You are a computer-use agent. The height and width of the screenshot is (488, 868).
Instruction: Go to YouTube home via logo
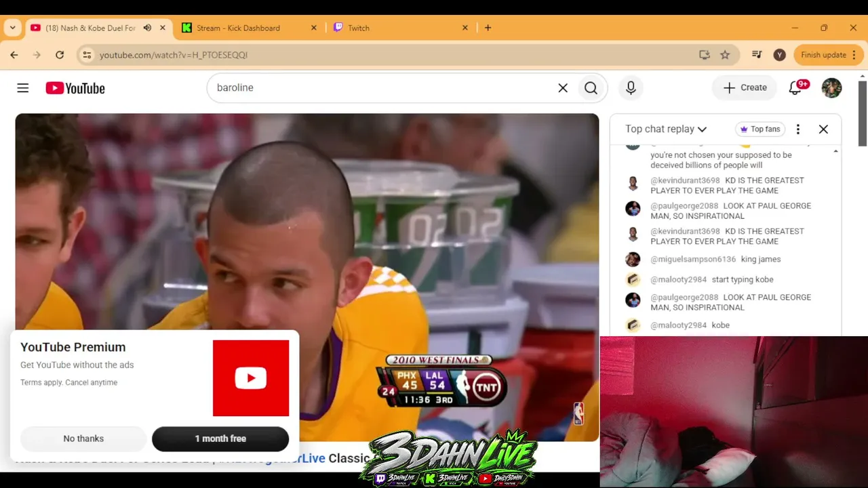coord(75,88)
